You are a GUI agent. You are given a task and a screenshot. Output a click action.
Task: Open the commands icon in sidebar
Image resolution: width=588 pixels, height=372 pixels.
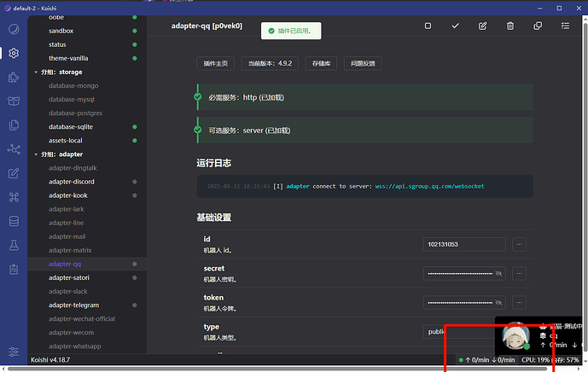click(14, 197)
